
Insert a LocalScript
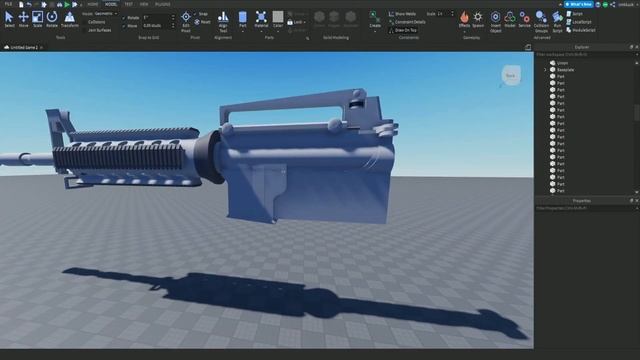579,22
